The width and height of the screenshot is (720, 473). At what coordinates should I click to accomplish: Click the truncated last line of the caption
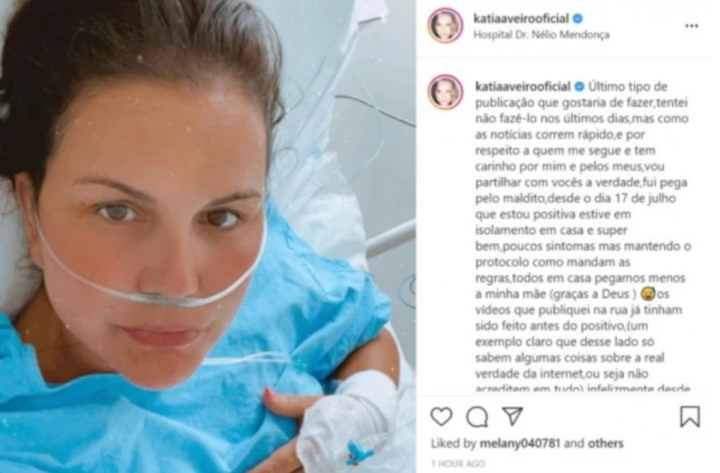[582, 389]
